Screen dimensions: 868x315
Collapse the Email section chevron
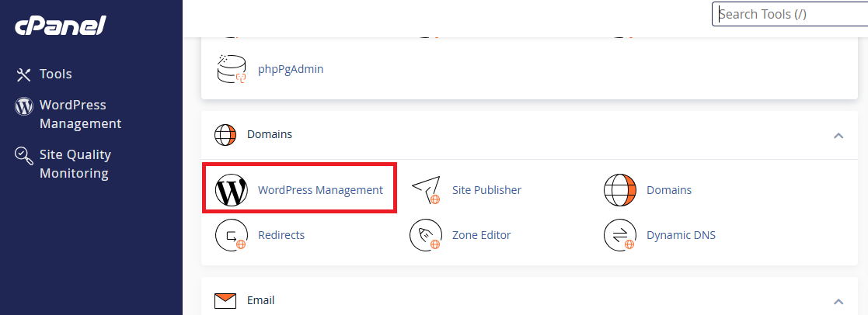838,301
